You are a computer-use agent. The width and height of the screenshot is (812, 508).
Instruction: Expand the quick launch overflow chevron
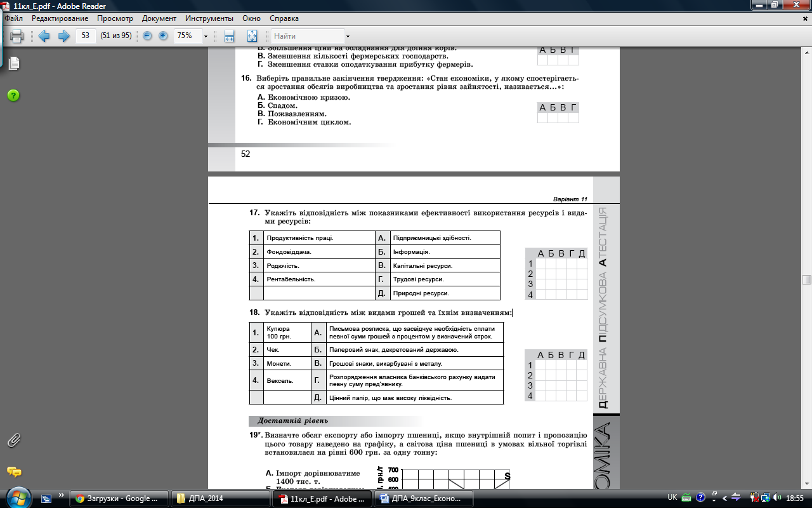click(x=62, y=495)
